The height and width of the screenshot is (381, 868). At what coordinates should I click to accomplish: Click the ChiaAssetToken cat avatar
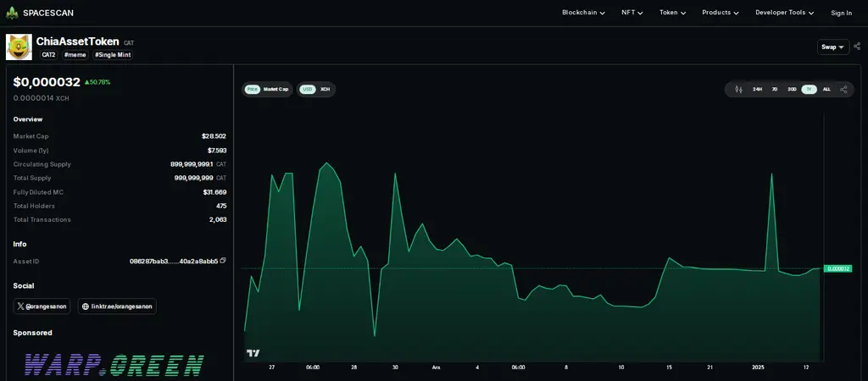point(19,47)
